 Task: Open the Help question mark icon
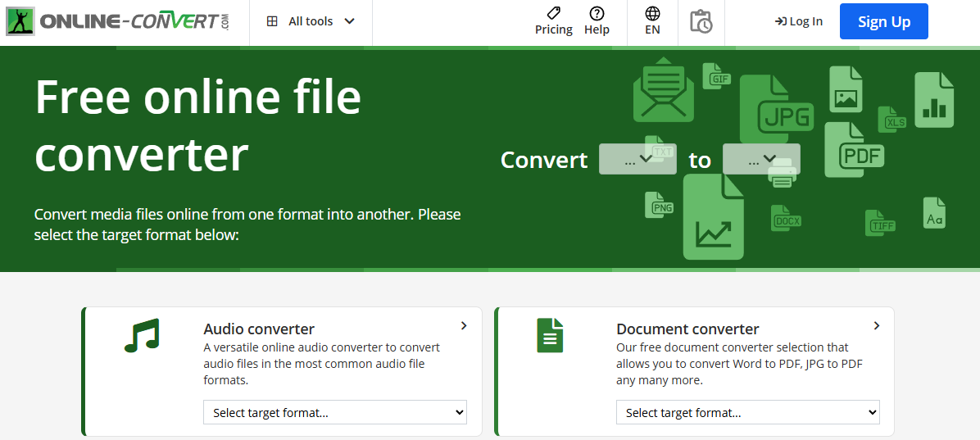coord(597,13)
